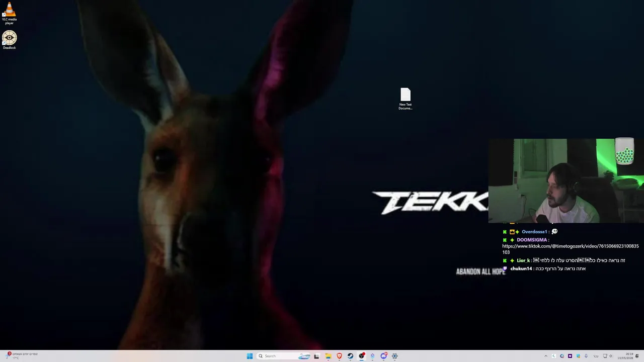This screenshot has width=644, height=362.
Task: Switch to OBS Studio in the taskbar
Action: pos(362,356)
